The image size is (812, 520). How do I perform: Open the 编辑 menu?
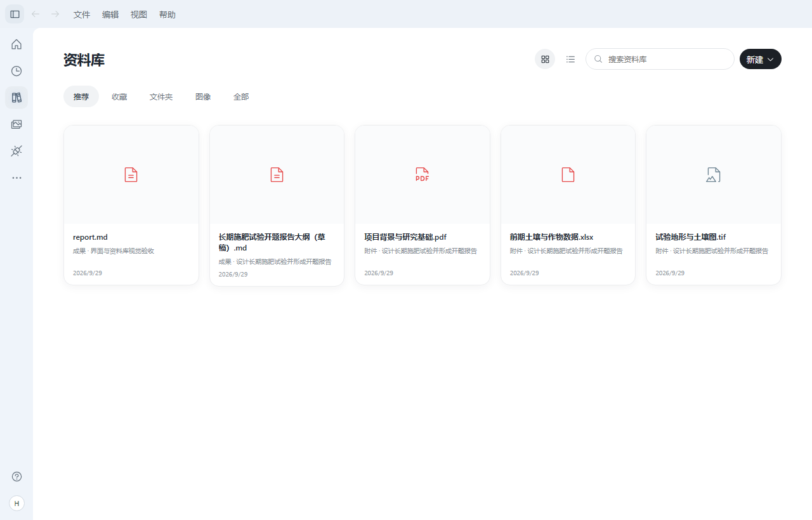(110, 15)
